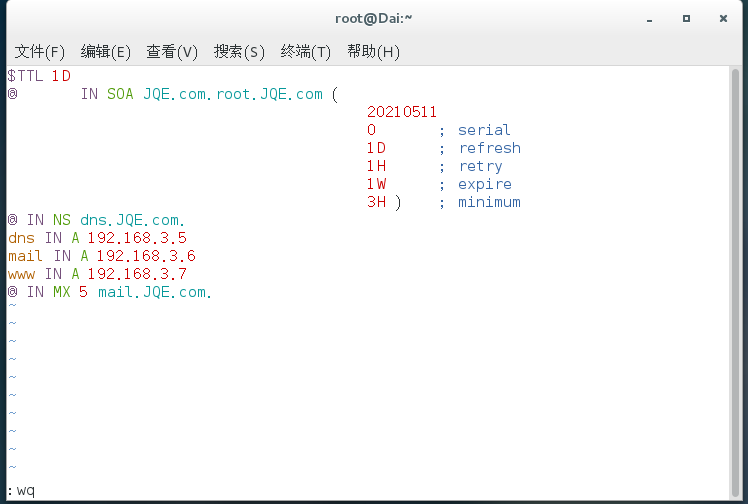The image size is (748, 504).
Task: Click the SOA keyword
Action: 120,94
